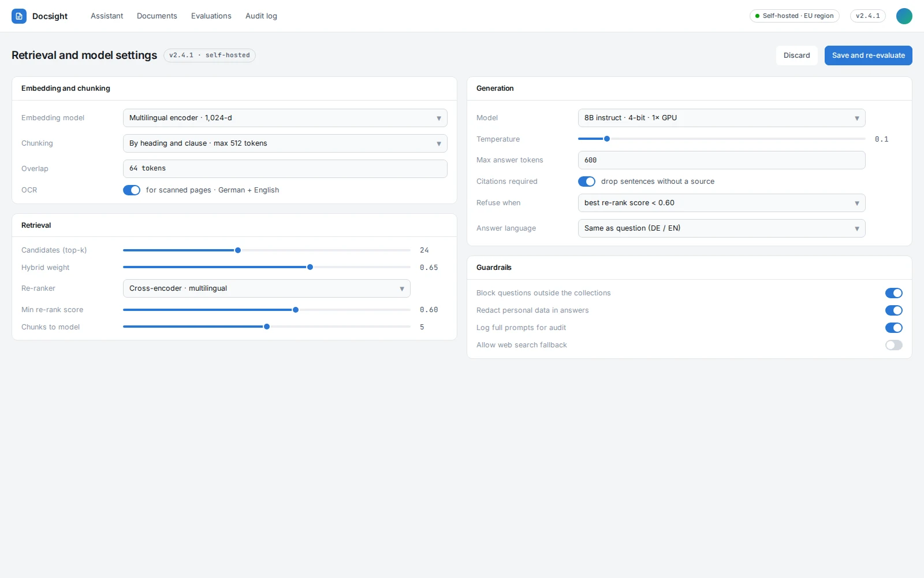Click the Min re-rank score value 0.60
The width and height of the screenshot is (924, 578).
click(429, 310)
